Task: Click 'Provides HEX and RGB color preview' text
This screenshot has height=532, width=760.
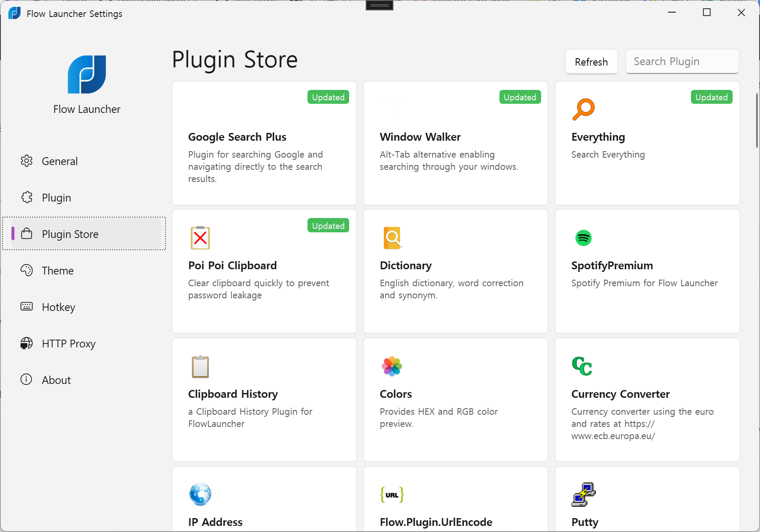Action: pos(439,417)
